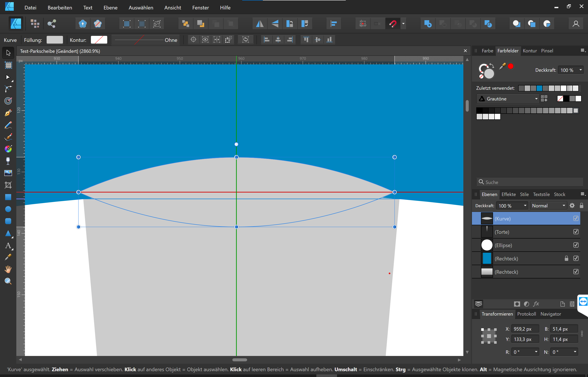Click the Flip Horizontal toolbar icon
The height and width of the screenshot is (377, 588).
click(260, 24)
